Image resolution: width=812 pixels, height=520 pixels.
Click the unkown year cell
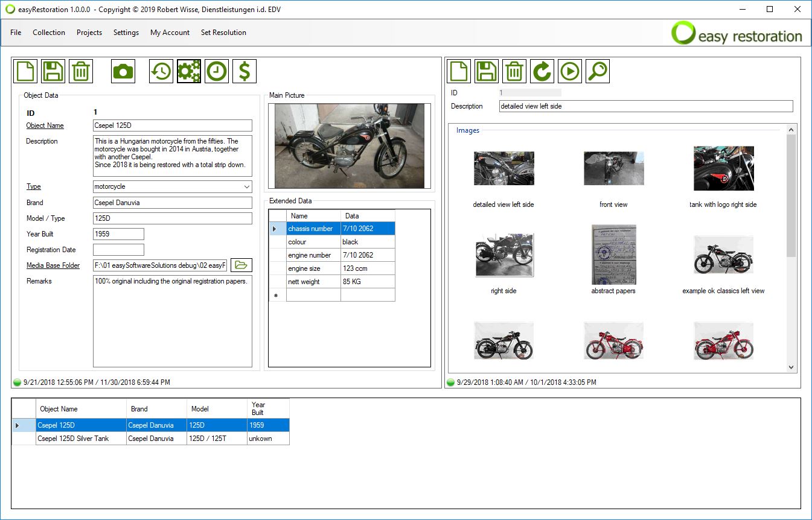(268, 439)
